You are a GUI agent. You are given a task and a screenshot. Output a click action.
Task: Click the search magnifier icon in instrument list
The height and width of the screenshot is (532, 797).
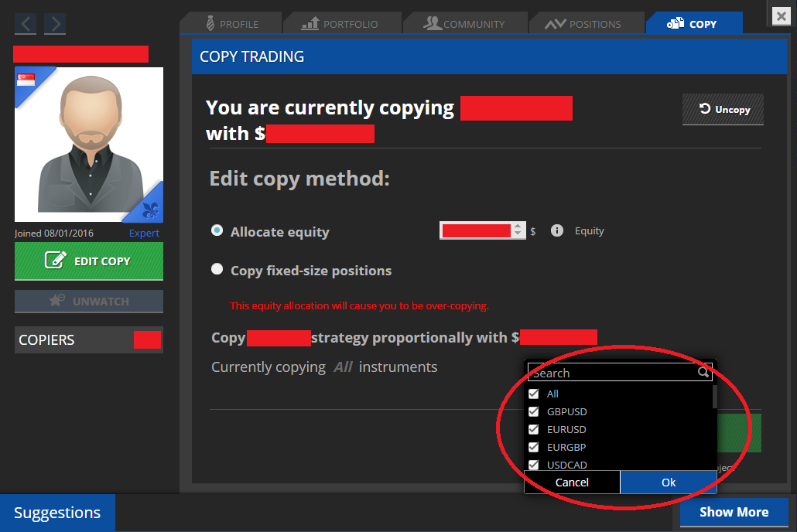tap(703, 373)
